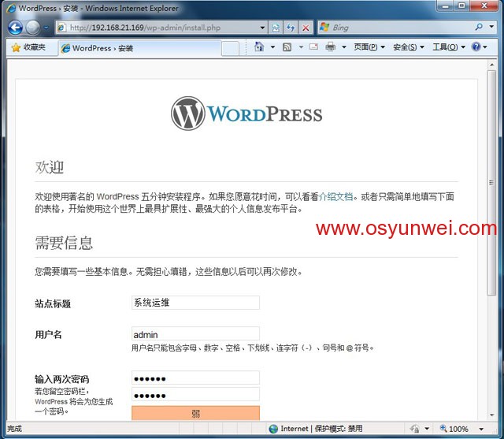Edit the 用户名 field containing admin
504x439 pixels.
[x=195, y=334]
